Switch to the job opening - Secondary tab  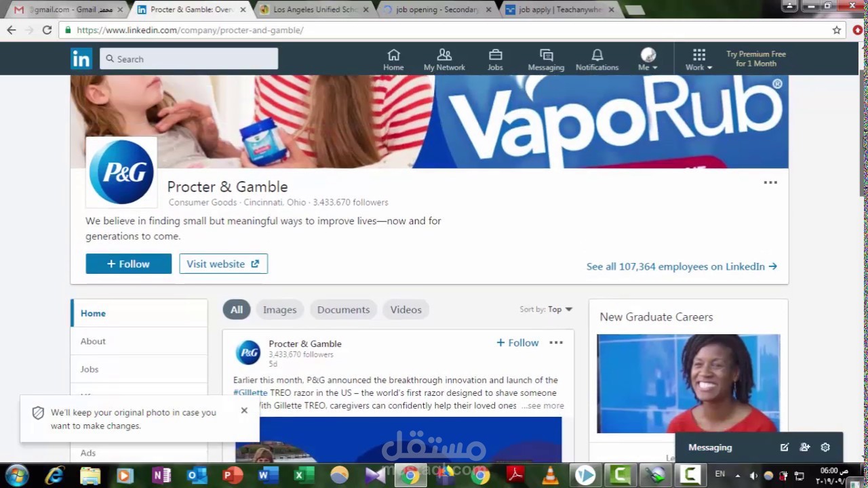click(x=437, y=9)
